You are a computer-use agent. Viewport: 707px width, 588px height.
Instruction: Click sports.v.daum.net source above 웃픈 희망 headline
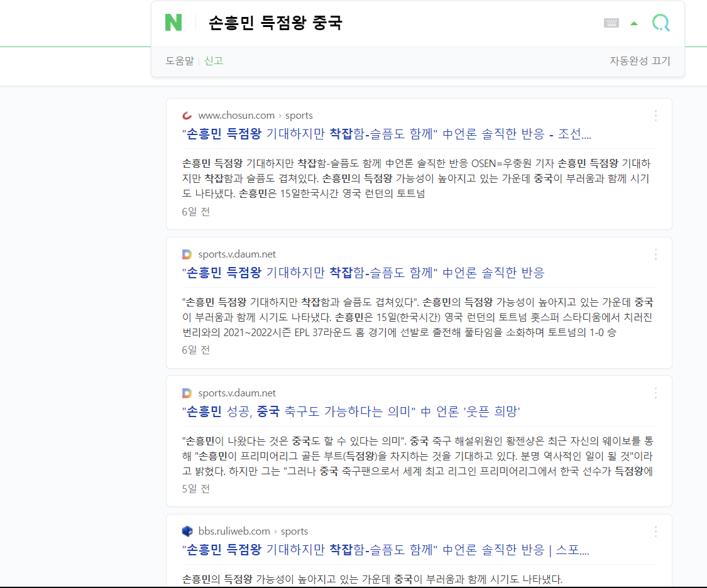(237, 393)
